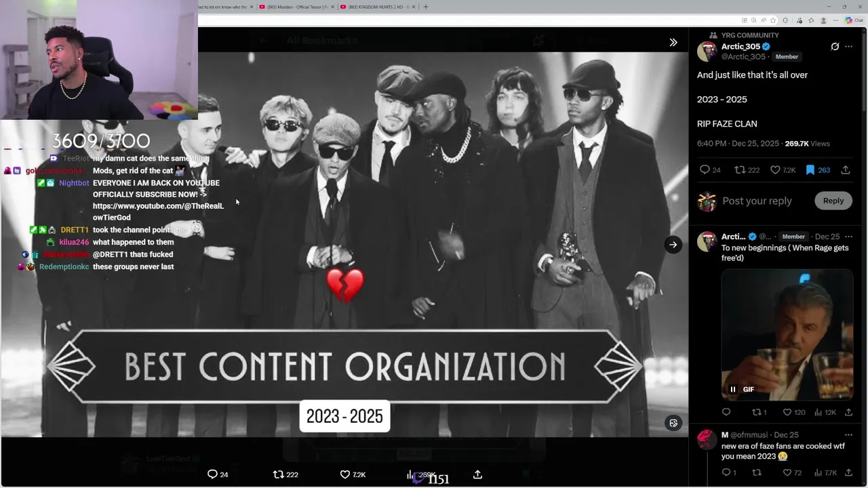Select the 'these groups never last' chat message

[x=133, y=266]
